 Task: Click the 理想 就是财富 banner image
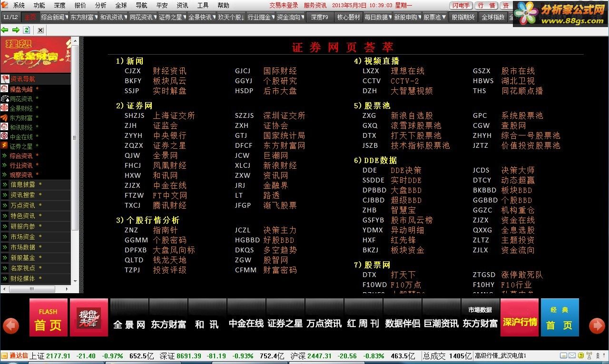click(36, 55)
